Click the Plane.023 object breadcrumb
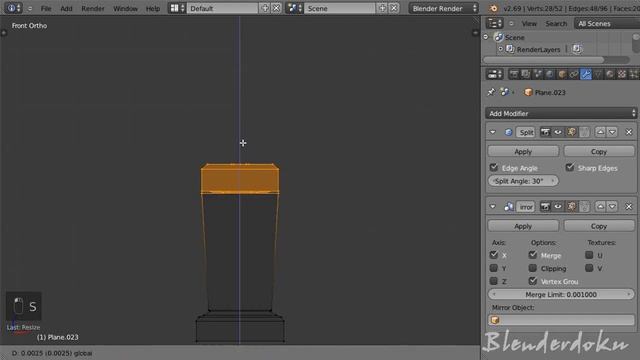This screenshot has width=640, height=360. pos(545,93)
